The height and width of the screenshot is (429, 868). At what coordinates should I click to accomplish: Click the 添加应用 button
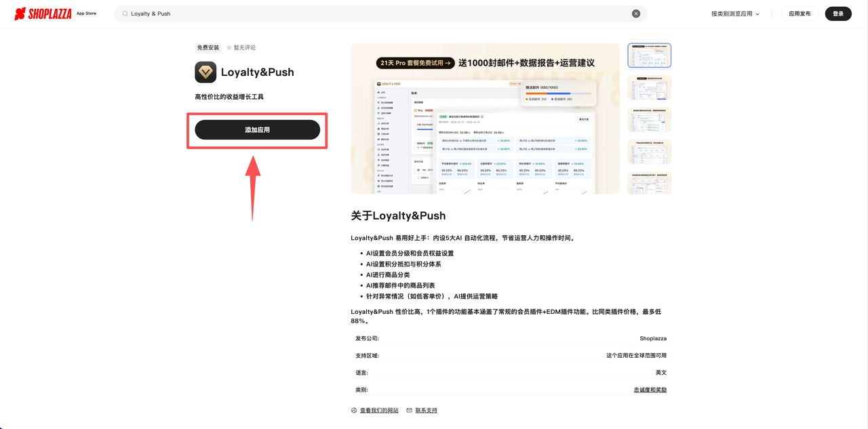258,129
